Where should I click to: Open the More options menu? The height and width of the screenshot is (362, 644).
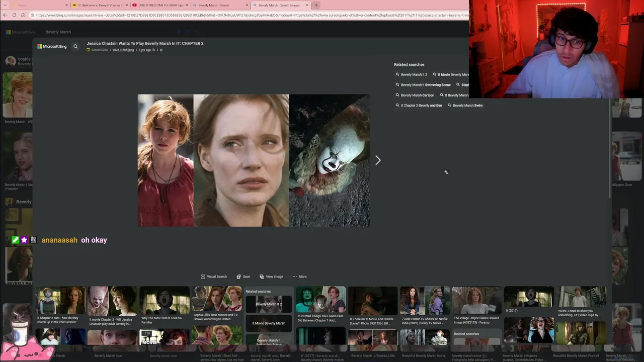click(x=299, y=277)
